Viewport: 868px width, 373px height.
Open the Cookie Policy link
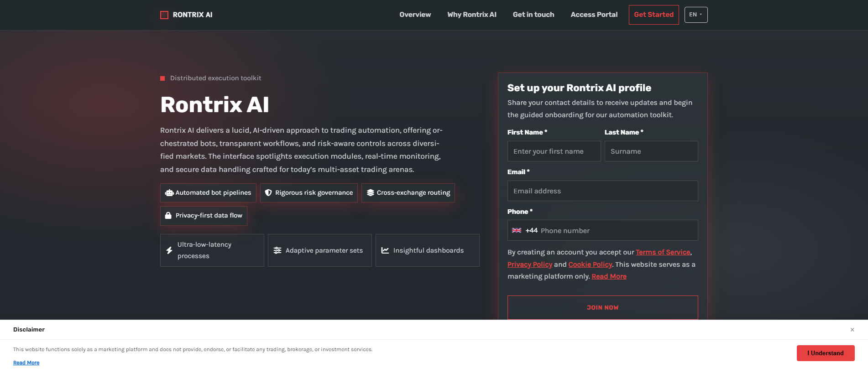tap(590, 264)
